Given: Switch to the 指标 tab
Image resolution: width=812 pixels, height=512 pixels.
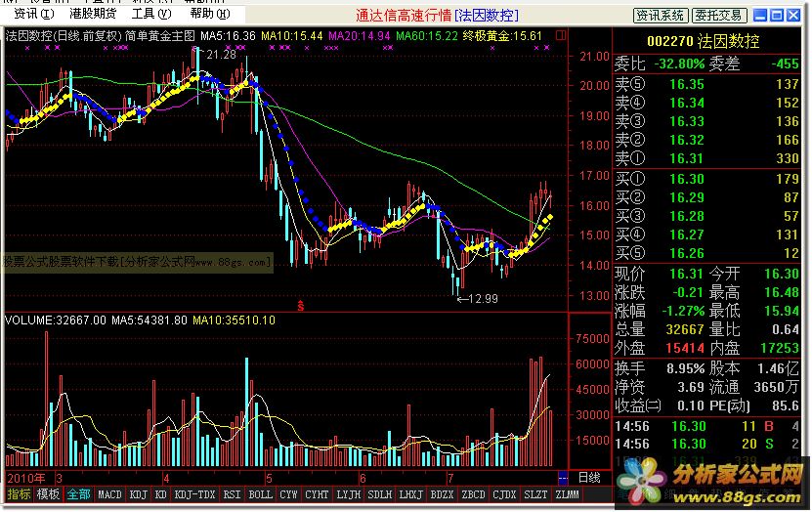Looking at the screenshot, I should pos(19,494).
